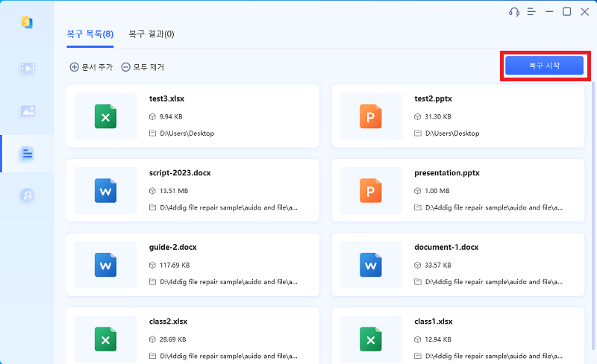Click the folder path under presentation.pptx
597x364 pixels.
pyautogui.click(x=494, y=207)
